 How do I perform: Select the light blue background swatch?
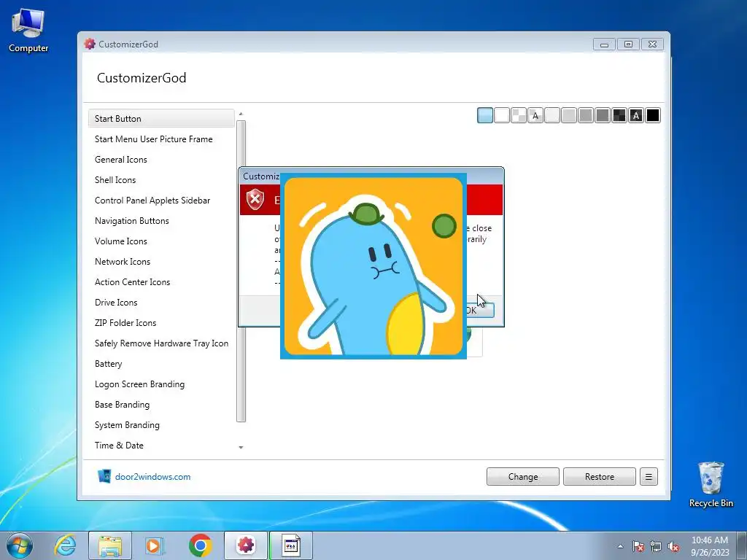click(x=485, y=115)
